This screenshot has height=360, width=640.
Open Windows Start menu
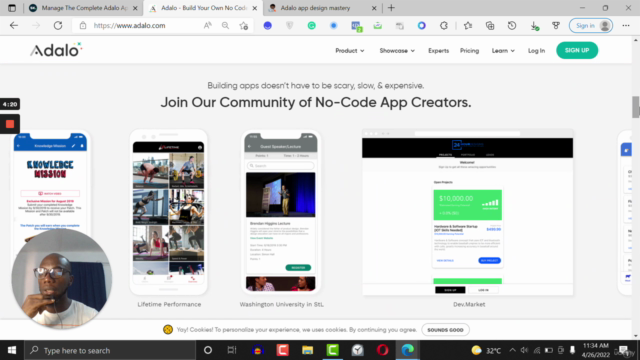pos(12,350)
